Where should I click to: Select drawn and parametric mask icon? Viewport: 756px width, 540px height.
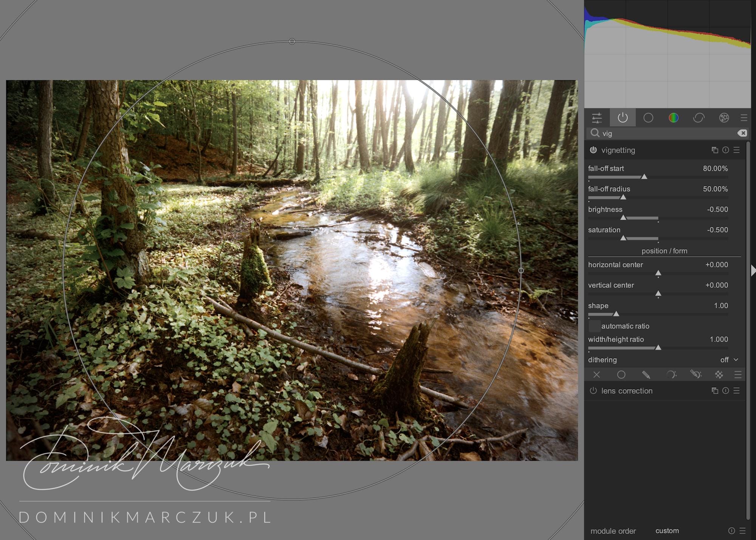(696, 375)
